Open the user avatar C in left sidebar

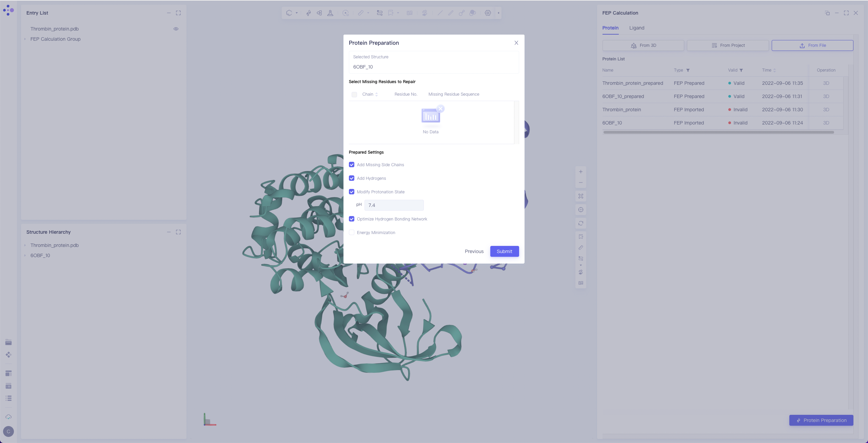click(8, 431)
